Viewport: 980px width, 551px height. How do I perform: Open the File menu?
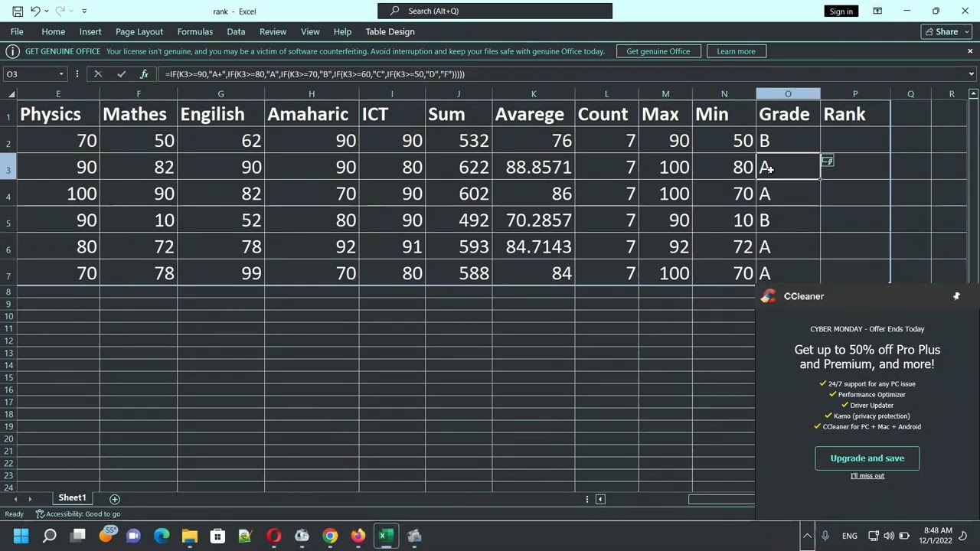17,31
